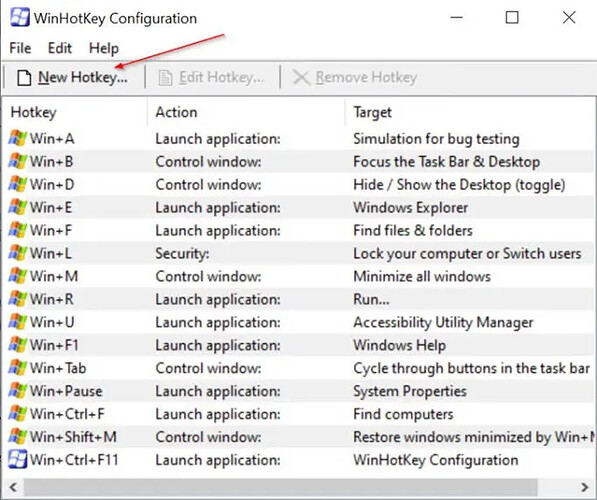
Task: Click the WinHotKey app icon in title bar
Action: point(20,18)
